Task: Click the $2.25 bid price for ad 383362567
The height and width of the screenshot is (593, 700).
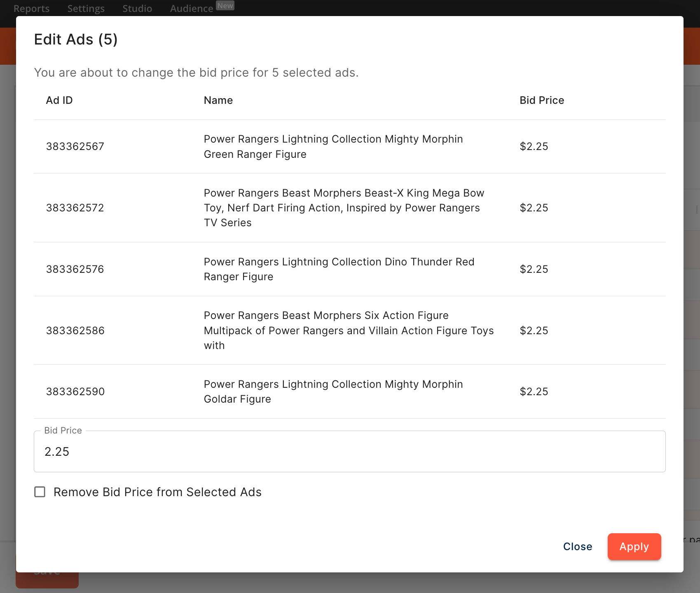Action: 534,146
